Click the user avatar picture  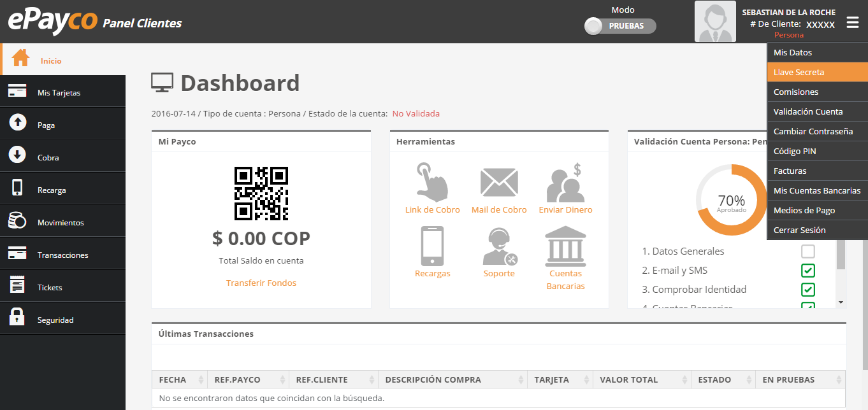click(x=715, y=22)
